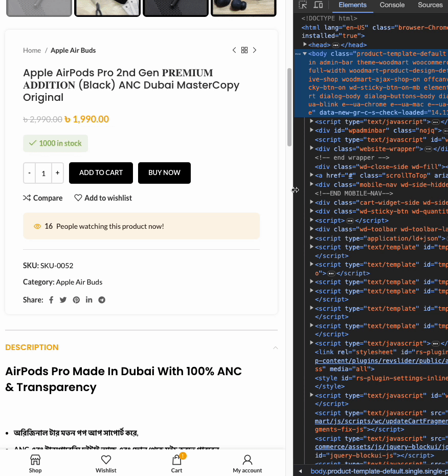Open My account from bottom toolbar
The image size is (448, 476).
click(248, 464)
